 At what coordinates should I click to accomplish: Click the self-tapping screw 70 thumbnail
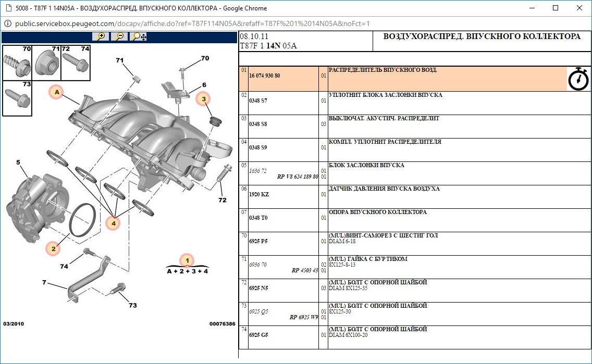coord(17,62)
